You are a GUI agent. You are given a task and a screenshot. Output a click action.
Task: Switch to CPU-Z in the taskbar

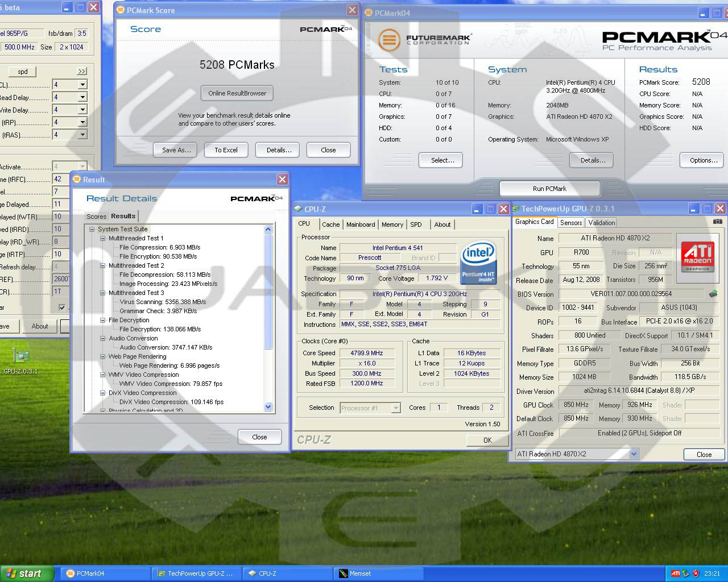pyautogui.click(x=288, y=573)
